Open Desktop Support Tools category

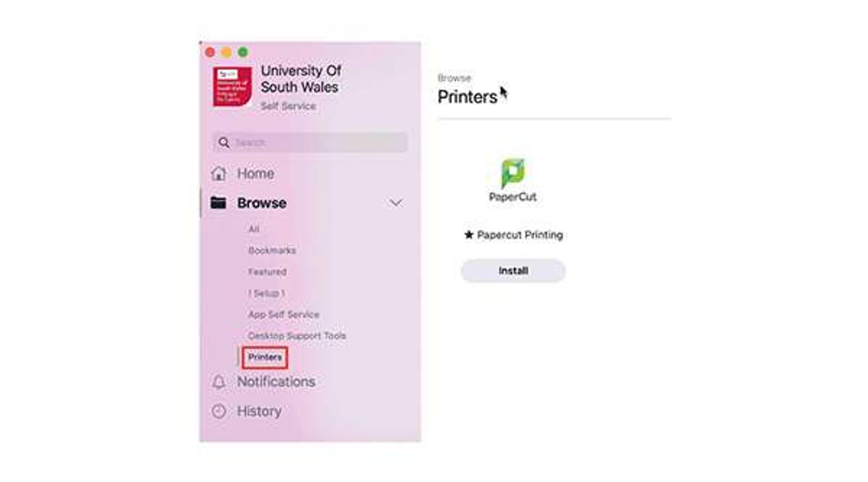(x=297, y=336)
